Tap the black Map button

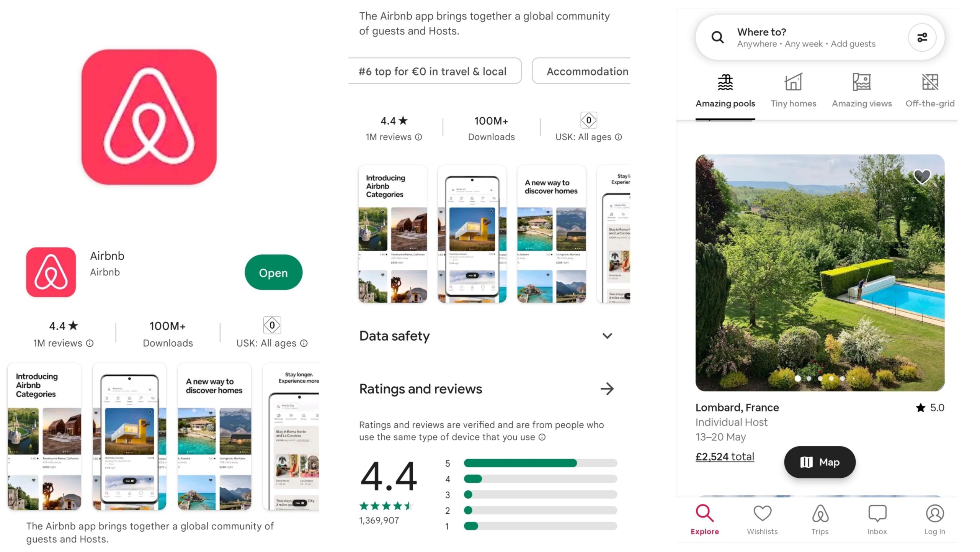pyautogui.click(x=820, y=462)
